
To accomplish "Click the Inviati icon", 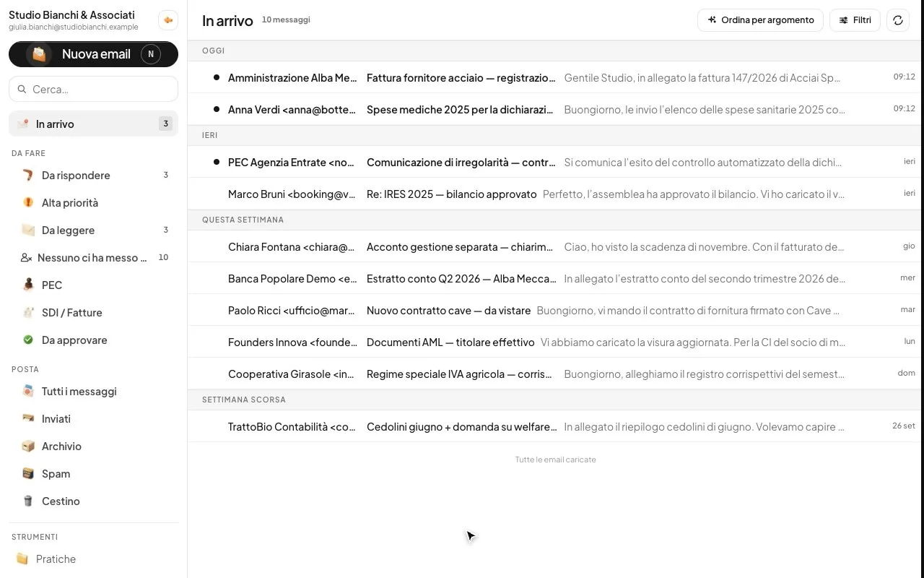I will click(x=28, y=419).
